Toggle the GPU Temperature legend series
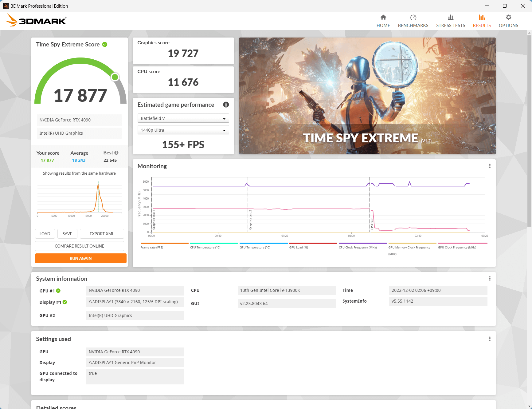532x409 pixels. pos(264,246)
